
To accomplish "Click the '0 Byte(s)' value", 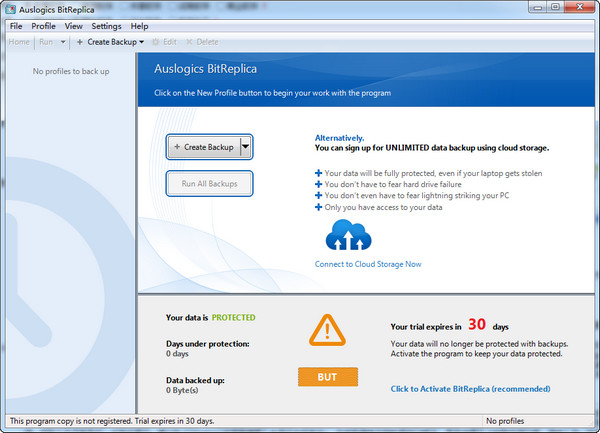I will (x=182, y=390).
